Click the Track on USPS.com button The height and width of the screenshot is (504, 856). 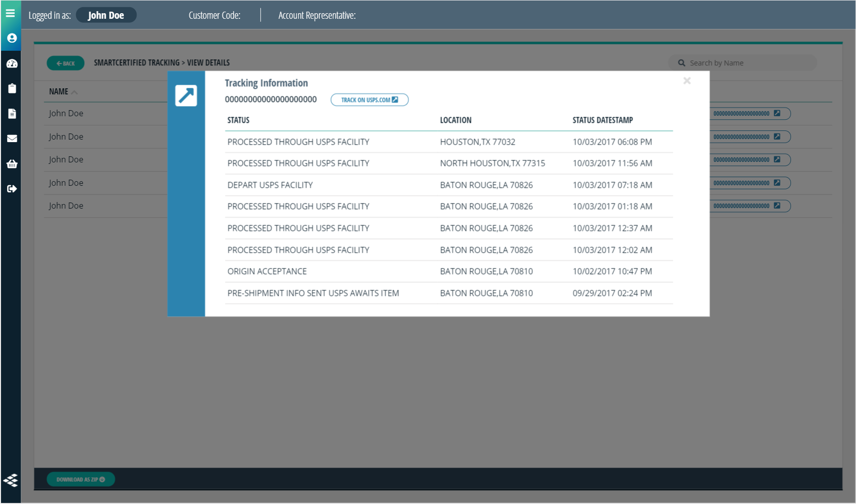pyautogui.click(x=370, y=100)
